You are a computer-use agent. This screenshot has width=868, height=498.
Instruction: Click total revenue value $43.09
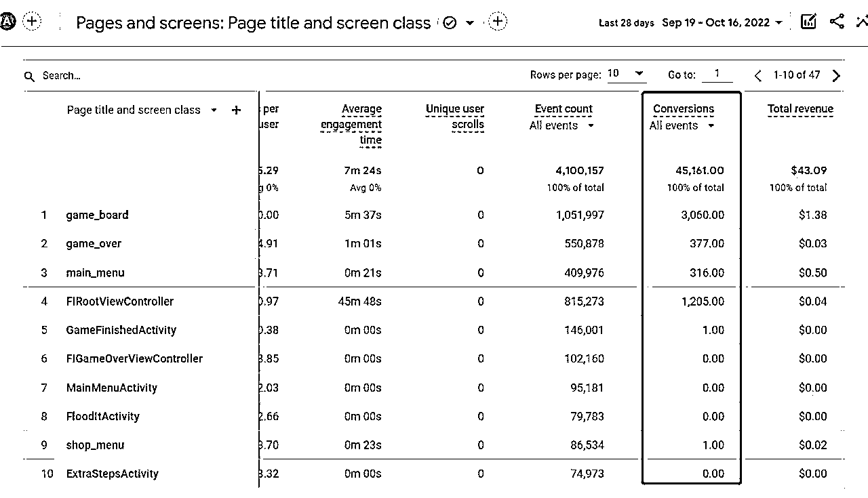809,171
